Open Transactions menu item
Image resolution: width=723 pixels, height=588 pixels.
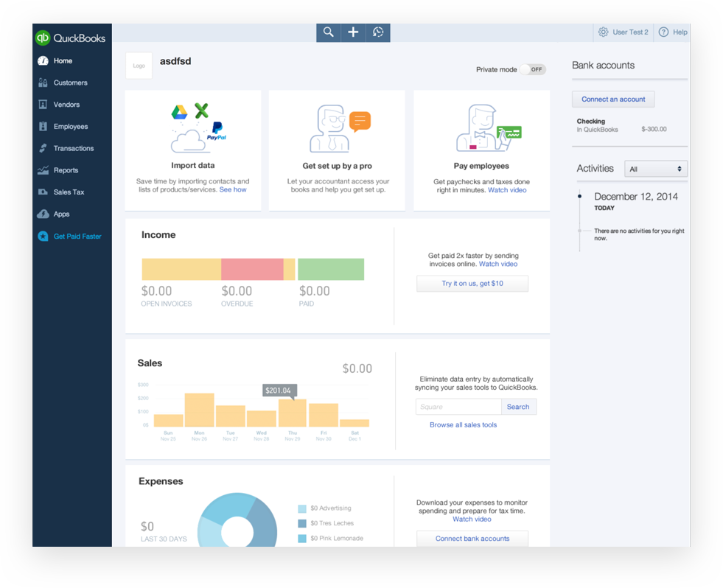[73, 148]
